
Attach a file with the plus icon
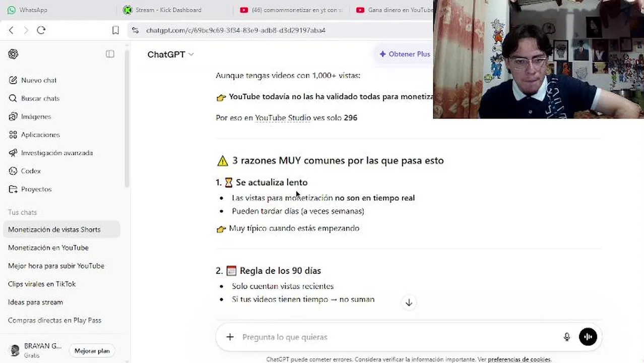pyautogui.click(x=230, y=337)
